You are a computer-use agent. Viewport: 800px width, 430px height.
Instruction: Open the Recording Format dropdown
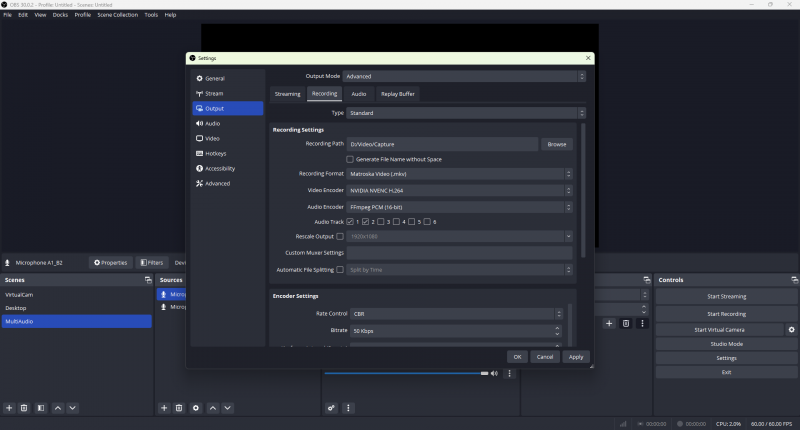[x=459, y=174]
